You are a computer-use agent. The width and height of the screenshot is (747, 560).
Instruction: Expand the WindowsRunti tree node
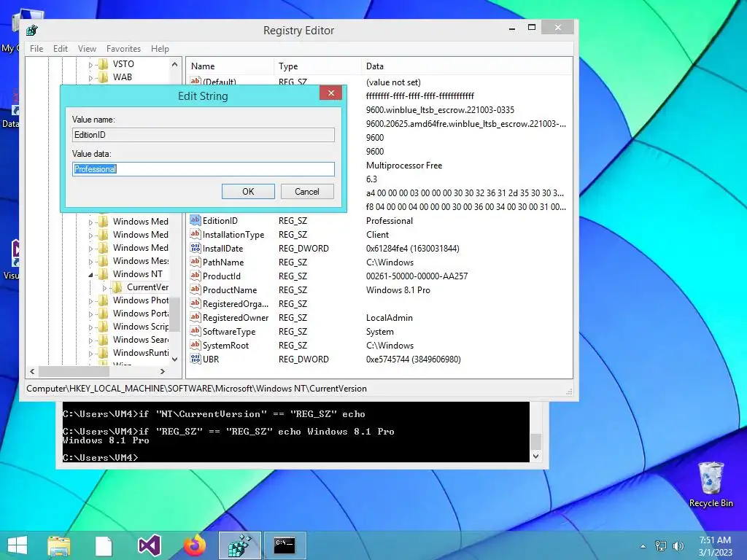tap(90, 354)
